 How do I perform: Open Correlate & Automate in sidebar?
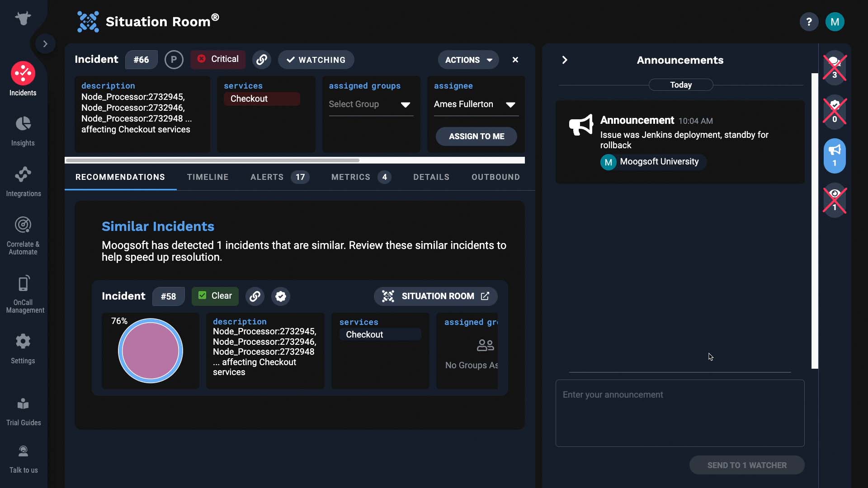(x=23, y=236)
